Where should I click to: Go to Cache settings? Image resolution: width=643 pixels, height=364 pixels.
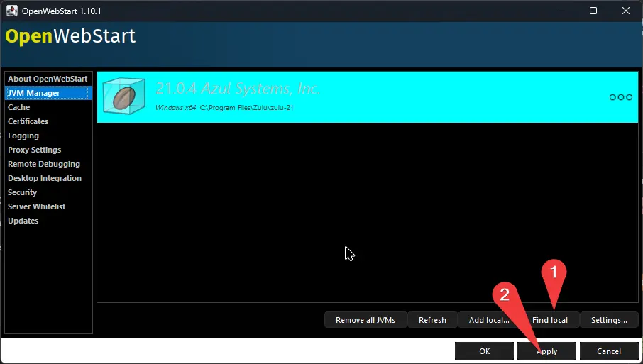[48, 107]
